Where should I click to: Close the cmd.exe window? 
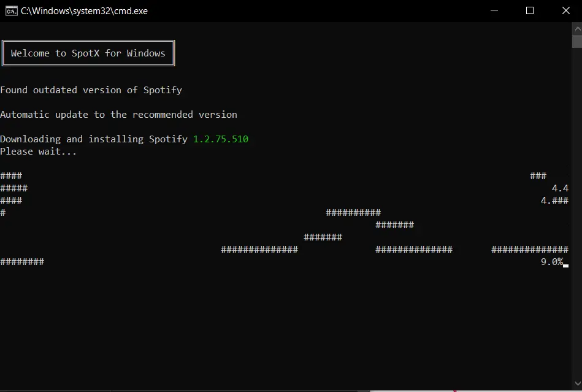click(x=565, y=10)
